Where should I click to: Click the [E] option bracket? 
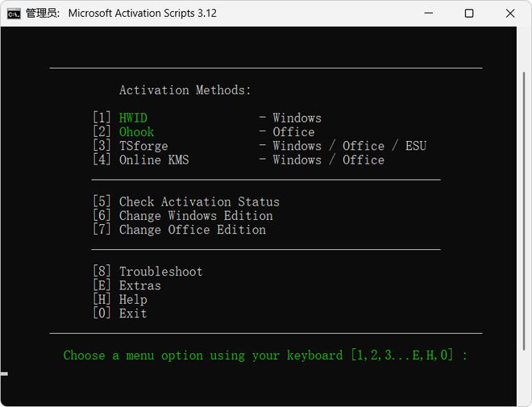point(102,285)
